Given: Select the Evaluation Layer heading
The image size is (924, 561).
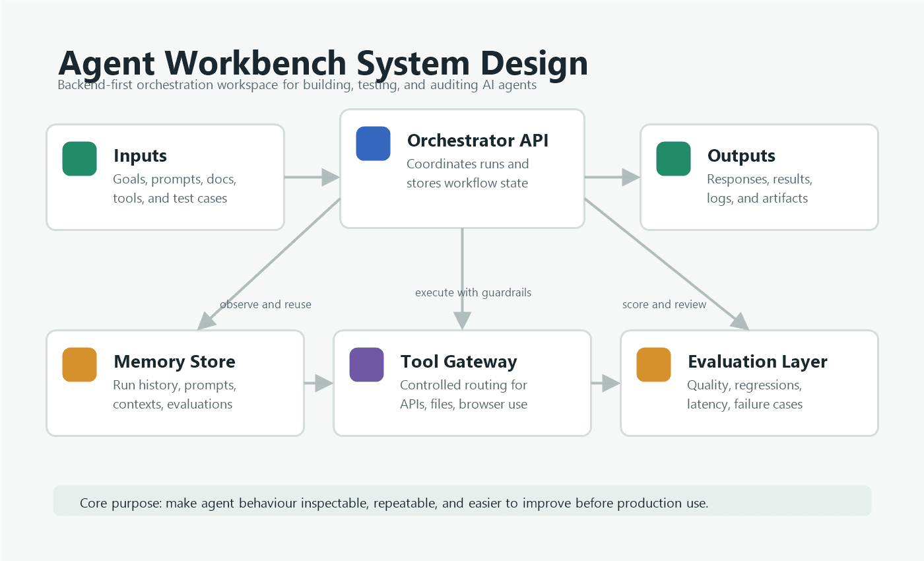Looking at the screenshot, I should click(x=758, y=362).
